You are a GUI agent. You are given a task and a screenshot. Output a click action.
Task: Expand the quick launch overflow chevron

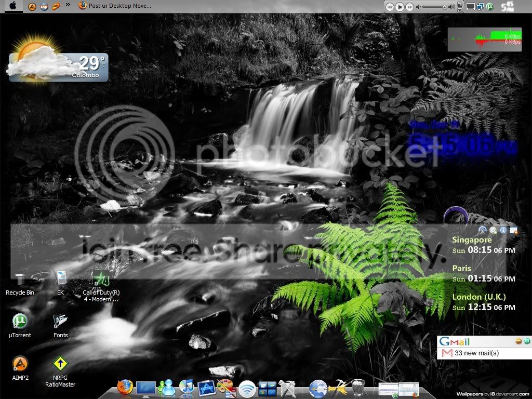pyautogui.click(x=68, y=5)
